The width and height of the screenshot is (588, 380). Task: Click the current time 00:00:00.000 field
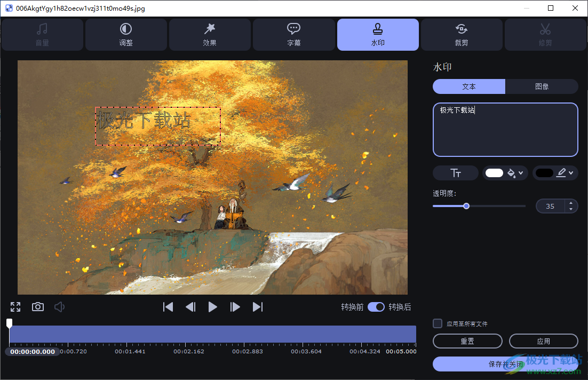[x=32, y=352]
